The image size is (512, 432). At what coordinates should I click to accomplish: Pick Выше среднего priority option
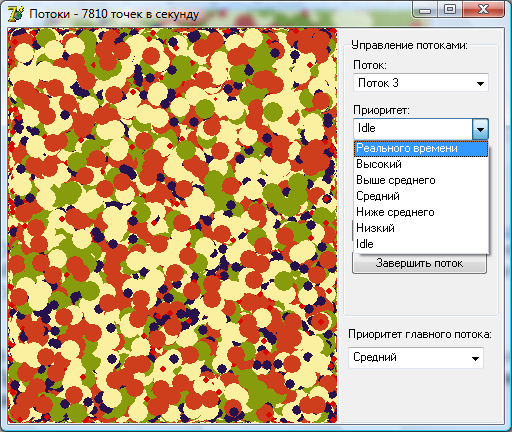[x=421, y=180]
